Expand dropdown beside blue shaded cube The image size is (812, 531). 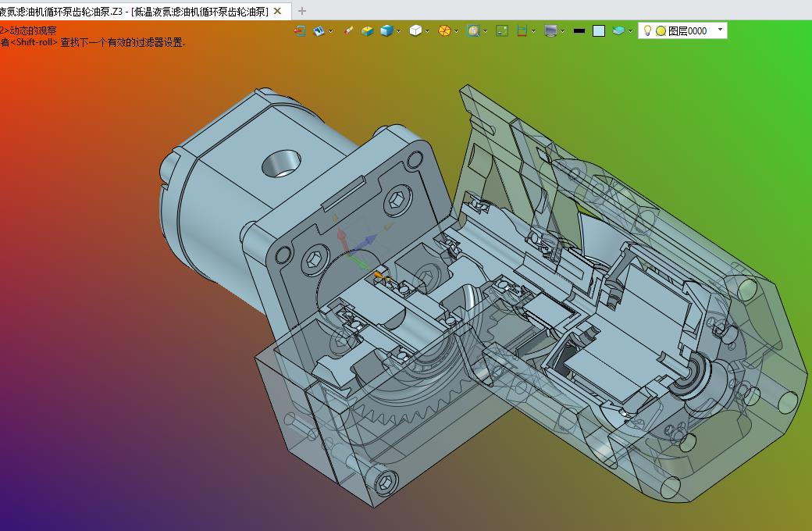[398, 31]
